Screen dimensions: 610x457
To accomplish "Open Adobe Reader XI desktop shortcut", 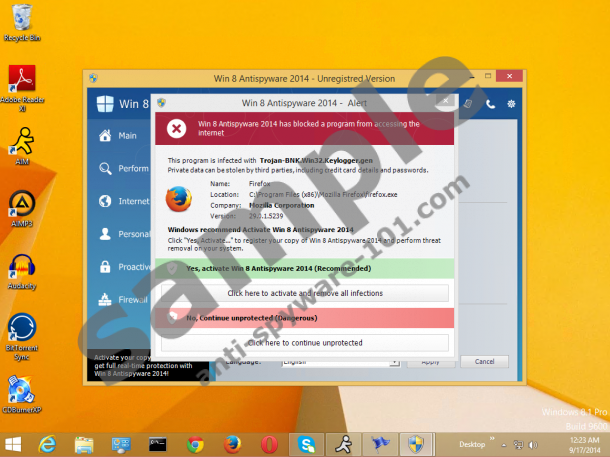I will tap(22, 88).
